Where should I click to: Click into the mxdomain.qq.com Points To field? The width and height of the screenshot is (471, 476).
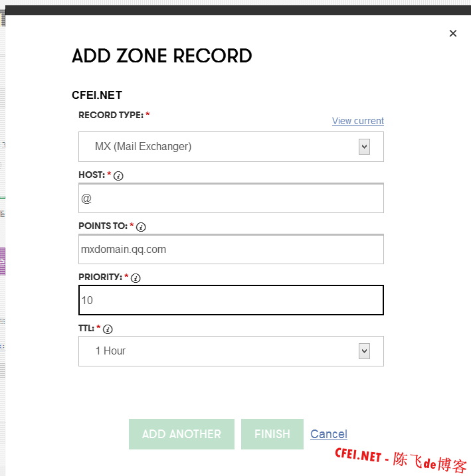pos(231,250)
